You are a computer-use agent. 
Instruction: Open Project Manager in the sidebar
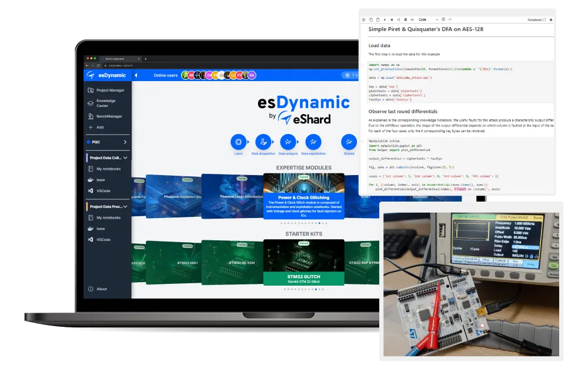tap(110, 90)
